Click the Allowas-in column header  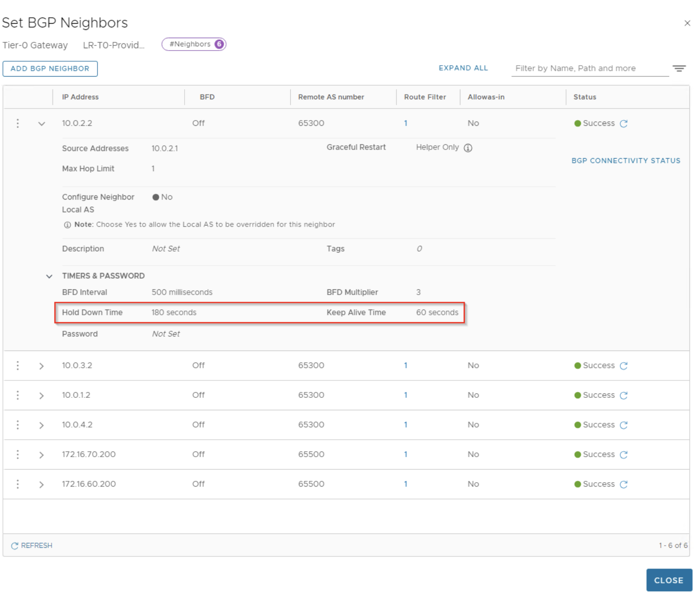pyautogui.click(x=486, y=97)
